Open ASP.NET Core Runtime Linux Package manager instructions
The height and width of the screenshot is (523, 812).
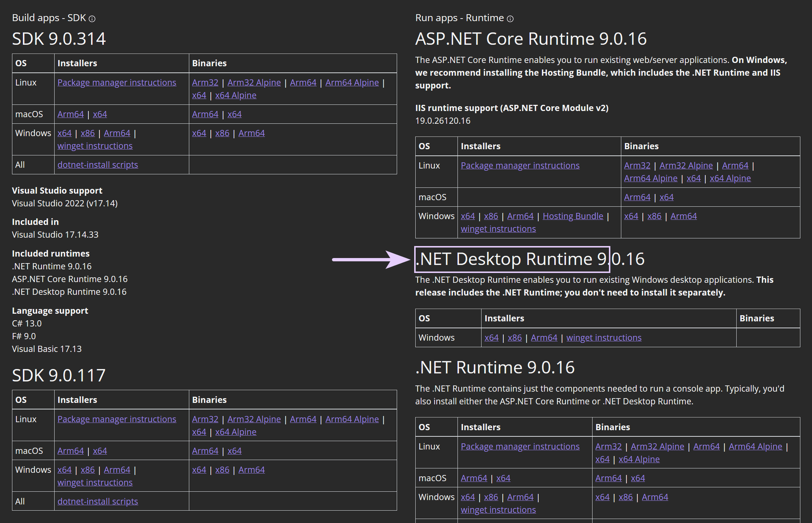pos(520,166)
